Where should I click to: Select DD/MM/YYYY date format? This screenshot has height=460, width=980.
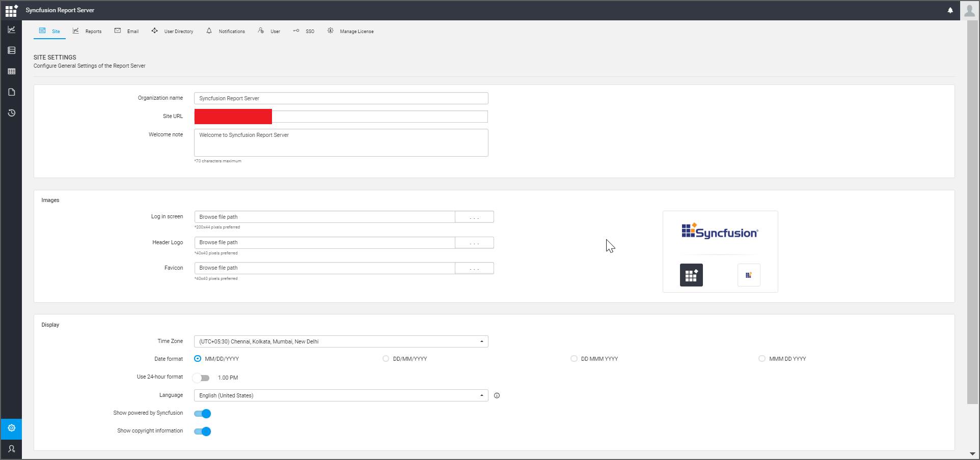click(x=386, y=359)
